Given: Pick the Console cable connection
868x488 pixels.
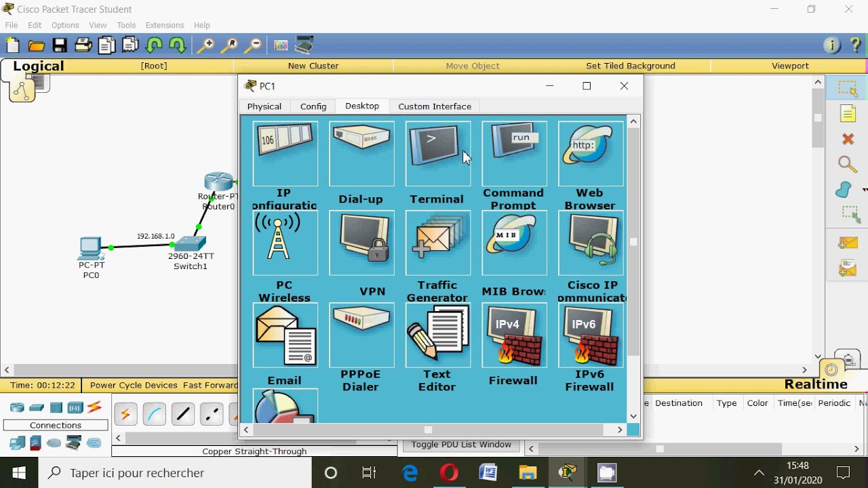Looking at the screenshot, I should coord(154,413).
